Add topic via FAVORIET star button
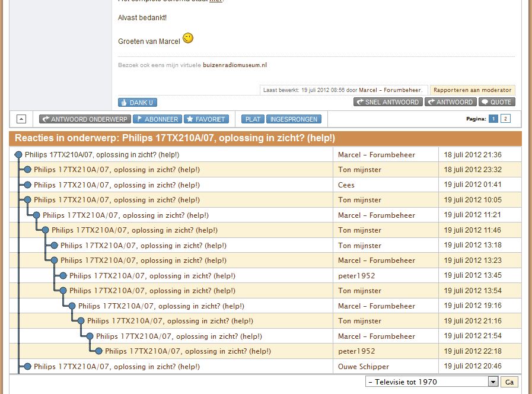The image size is (532, 394). 206,119
